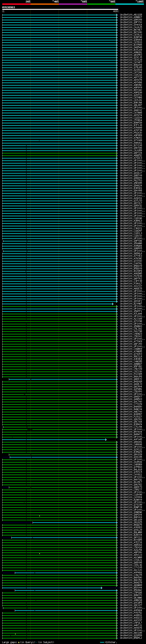Click the red 20% identity legend bar
The width and height of the screenshot is (146, 644).
pos(16,4)
